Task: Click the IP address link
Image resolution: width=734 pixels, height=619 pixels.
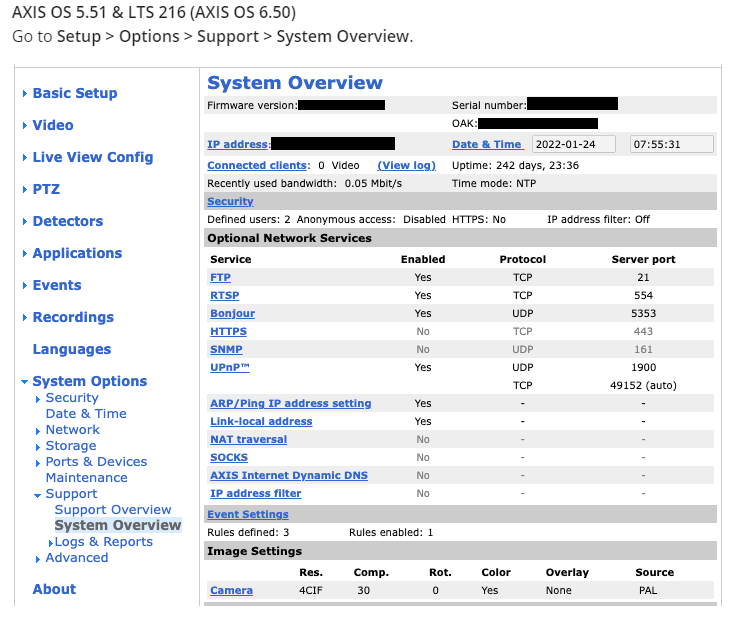Action: [x=238, y=144]
